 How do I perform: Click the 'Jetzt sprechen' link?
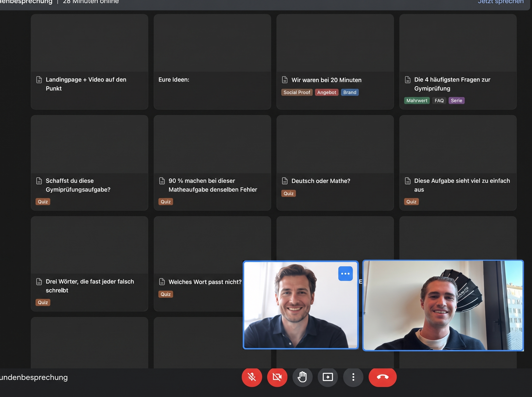501,2
